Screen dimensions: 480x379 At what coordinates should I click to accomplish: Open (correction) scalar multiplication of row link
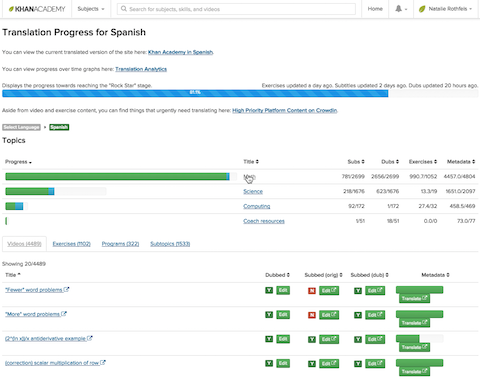click(52, 363)
